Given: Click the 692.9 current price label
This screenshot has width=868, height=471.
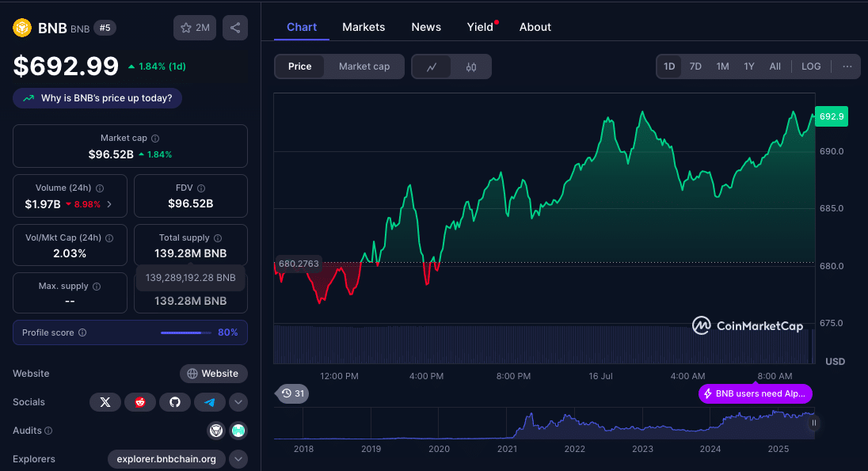Looking at the screenshot, I should 832,116.
